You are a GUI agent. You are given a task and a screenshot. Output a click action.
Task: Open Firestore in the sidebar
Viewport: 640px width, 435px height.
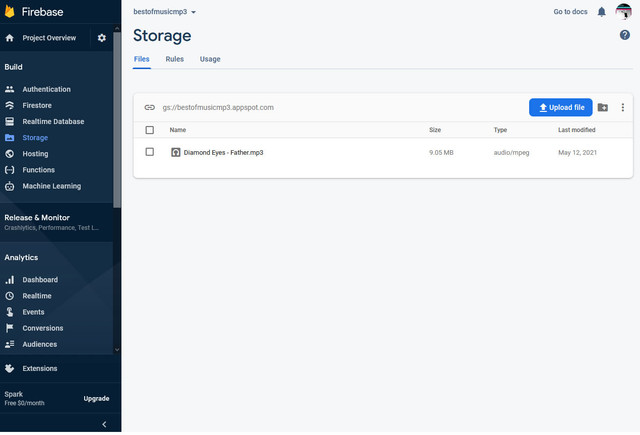pos(37,105)
